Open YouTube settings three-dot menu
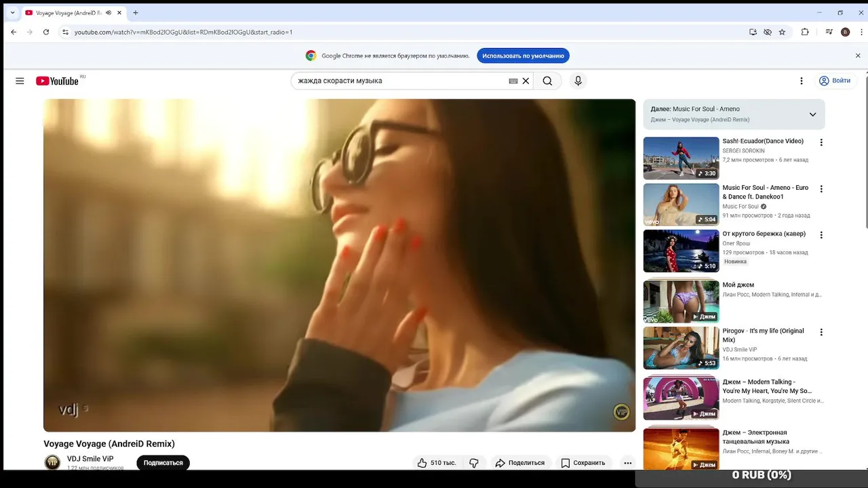 point(802,81)
